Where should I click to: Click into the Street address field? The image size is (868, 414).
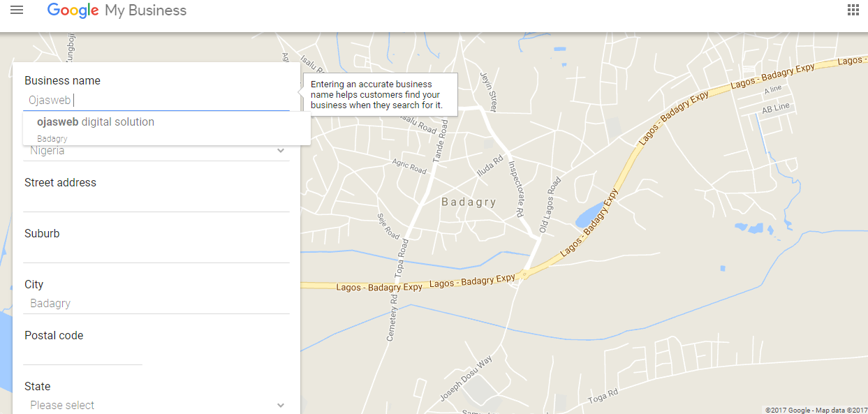pyautogui.click(x=156, y=202)
